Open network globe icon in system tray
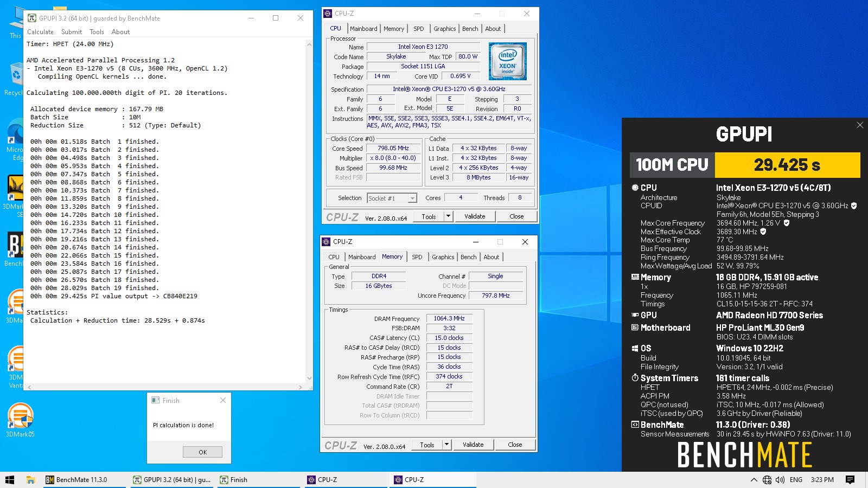 tap(767, 480)
